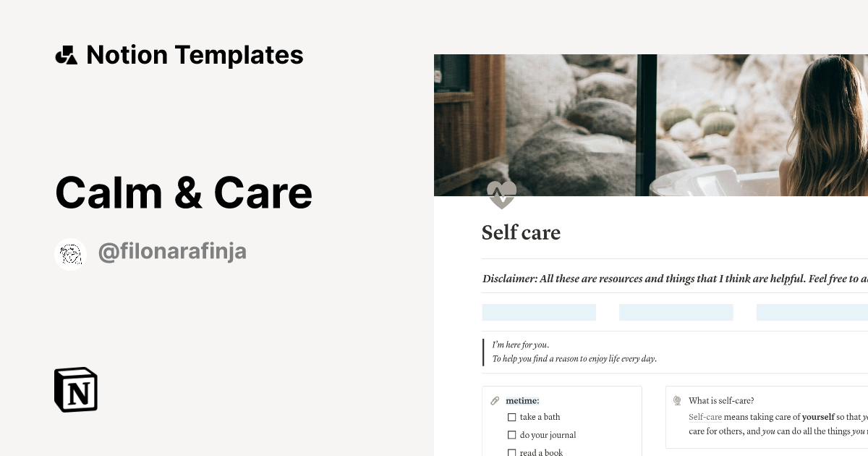Click the middle blue button block
Screen dimensions: 868x456
pos(676,311)
